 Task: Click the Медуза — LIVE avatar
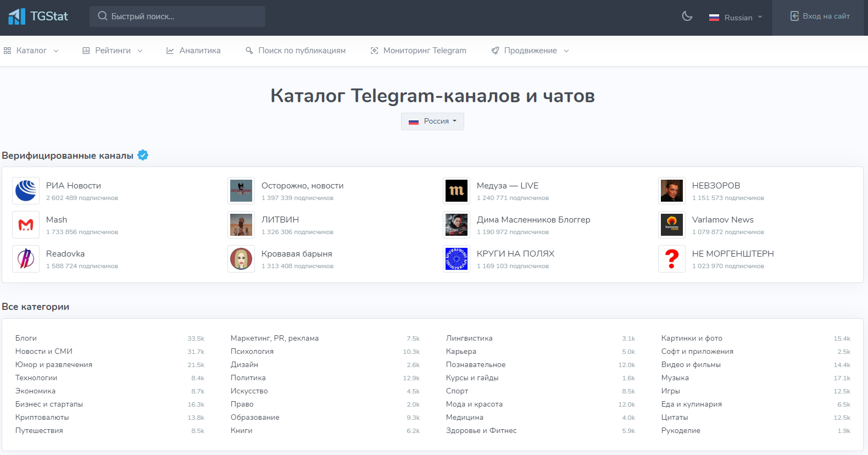click(457, 191)
